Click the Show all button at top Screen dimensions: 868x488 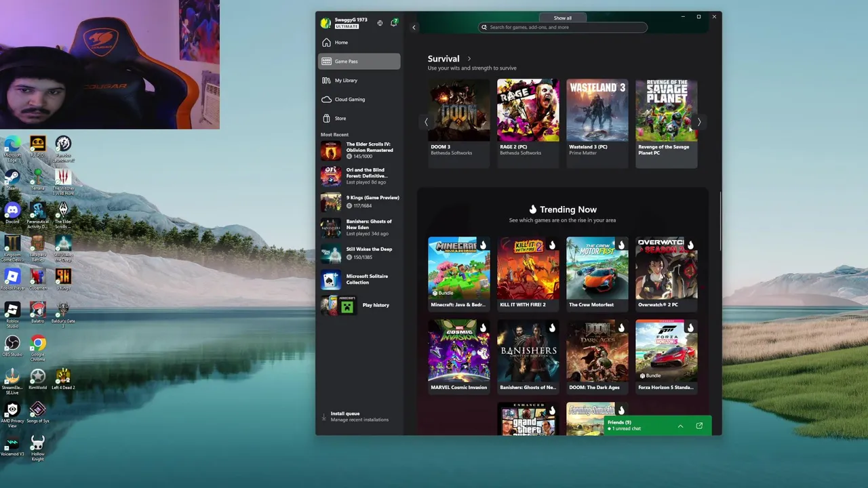tap(562, 18)
